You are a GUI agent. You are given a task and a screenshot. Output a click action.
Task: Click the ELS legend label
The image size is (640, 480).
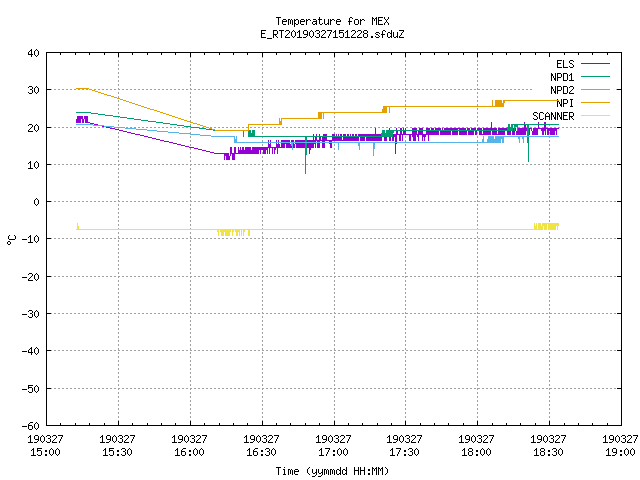coord(565,64)
